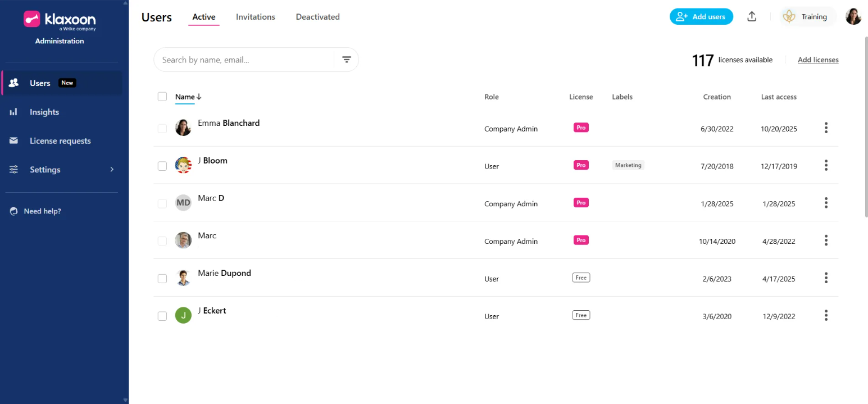Viewport: 868px width, 404px height.
Task: Expand the Settings submenu chevron
Action: click(111, 170)
